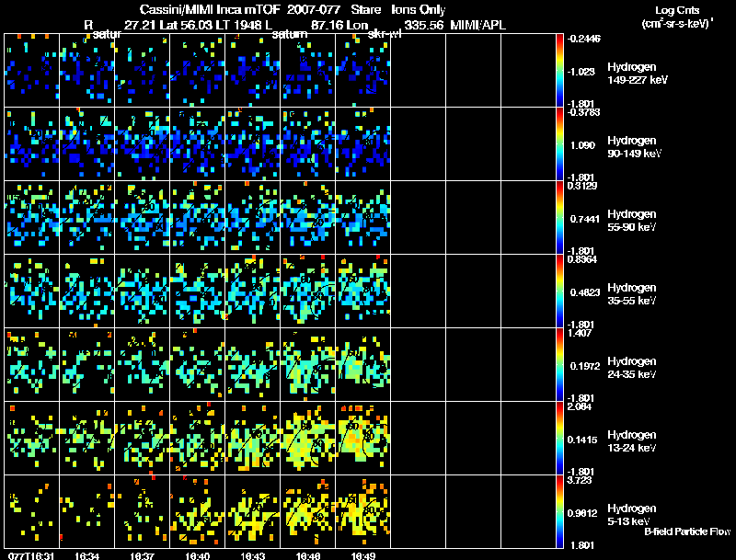The width and height of the screenshot is (736, 560).
Task: Select the 16:49 image in Hydrogen 24-35 keV row
Action: 362,365
